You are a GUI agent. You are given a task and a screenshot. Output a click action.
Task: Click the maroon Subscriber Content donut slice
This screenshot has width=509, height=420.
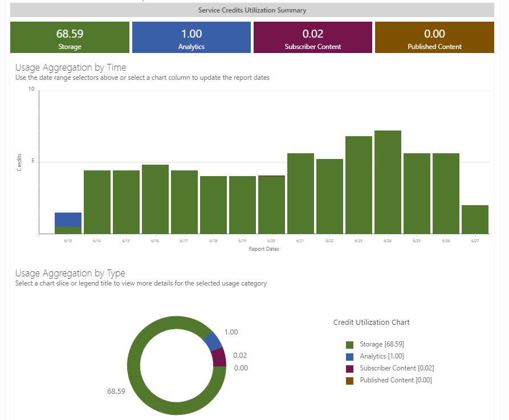click(x=218, y=358)
